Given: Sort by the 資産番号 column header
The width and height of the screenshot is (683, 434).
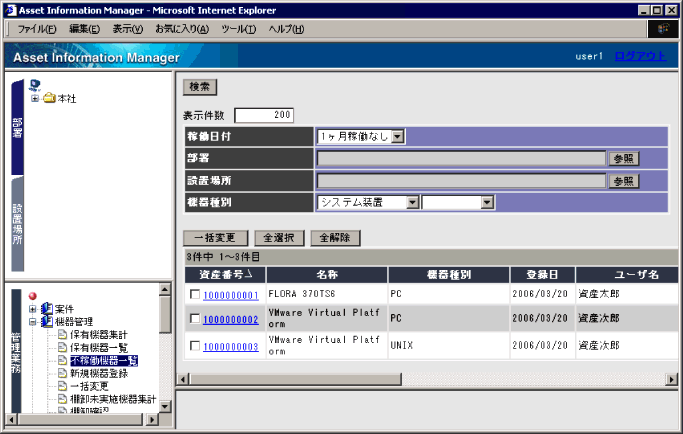Looking at the screenshot, I should pyautogui.click(x=225, y=275).
